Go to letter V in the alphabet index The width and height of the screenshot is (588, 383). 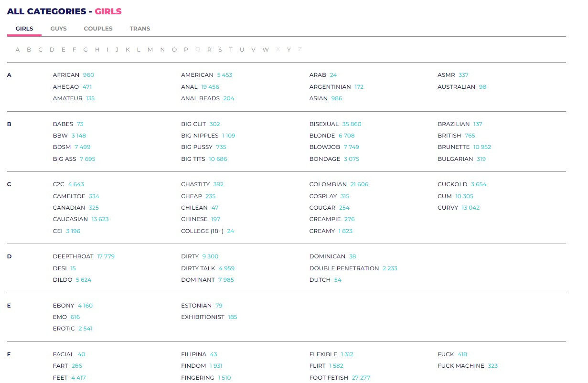pos(253,50)
